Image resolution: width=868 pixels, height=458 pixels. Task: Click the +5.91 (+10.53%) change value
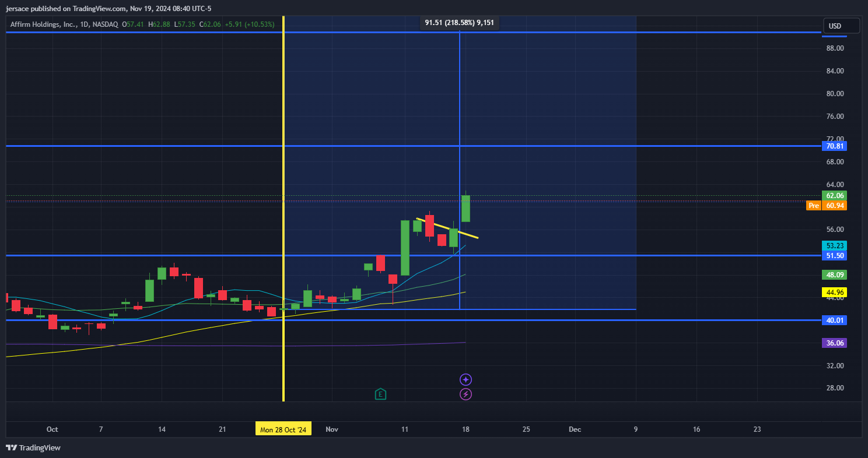[x=250, y=24]
